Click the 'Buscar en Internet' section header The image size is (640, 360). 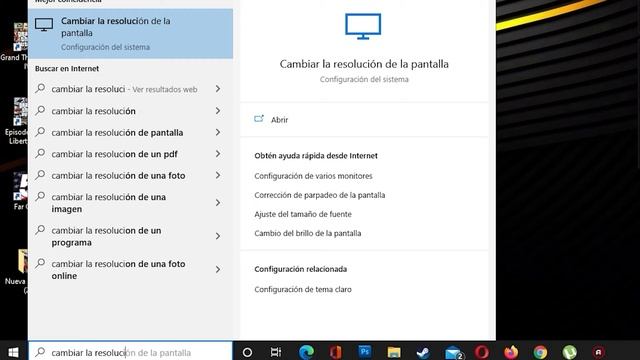pyautogui.click(x=67, y=69)
